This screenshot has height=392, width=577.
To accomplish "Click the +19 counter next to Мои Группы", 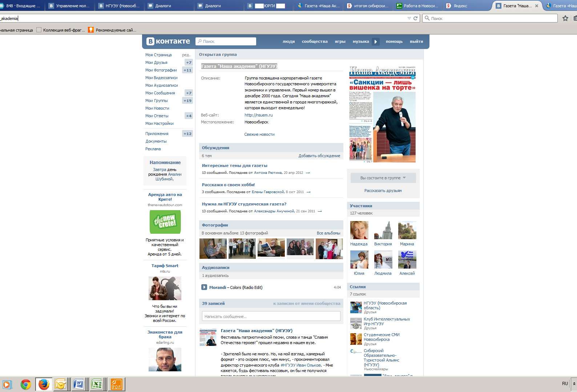I will (187, 101).
